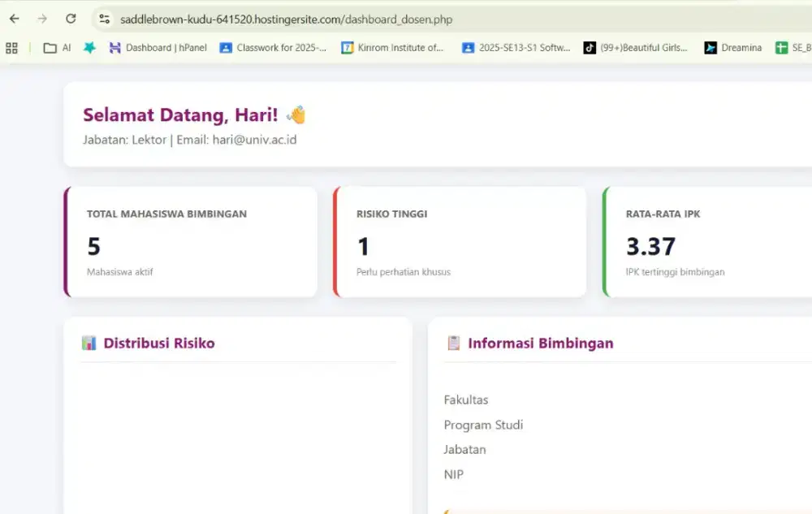Click the 'Distribusi Risiko' heading
812x514 pixels.
click(x=159, y=343)
